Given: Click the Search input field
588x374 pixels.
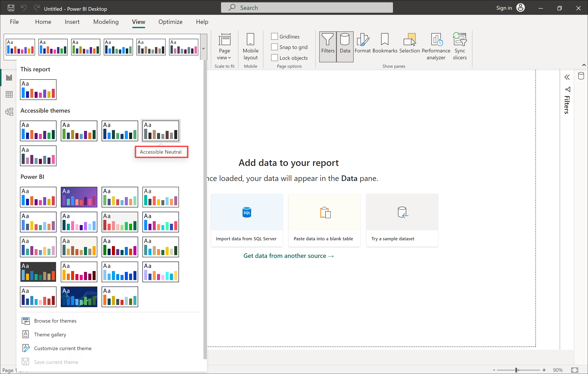Looking at the screenshot, I should point(307,8).
